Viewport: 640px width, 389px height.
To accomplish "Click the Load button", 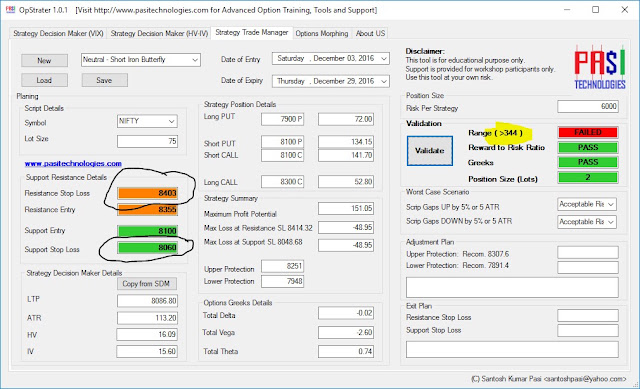I will click(x=44, y=80).
